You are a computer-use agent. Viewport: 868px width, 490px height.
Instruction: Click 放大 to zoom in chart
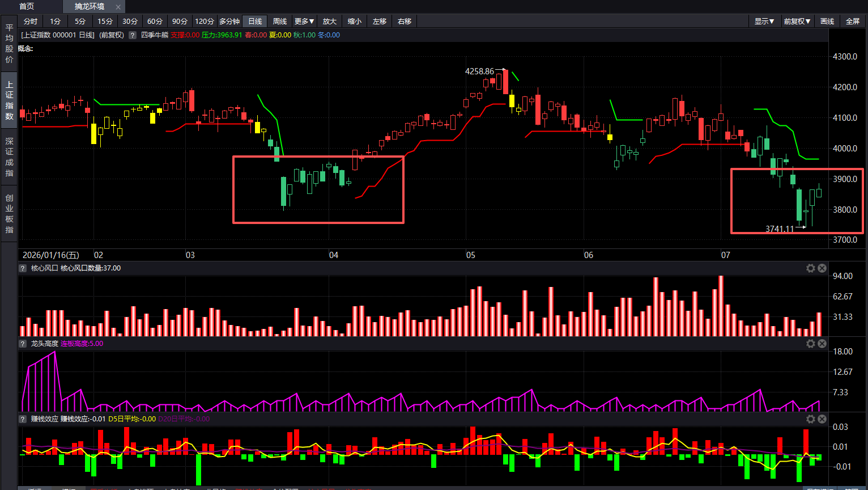click(x=330, y=21)
